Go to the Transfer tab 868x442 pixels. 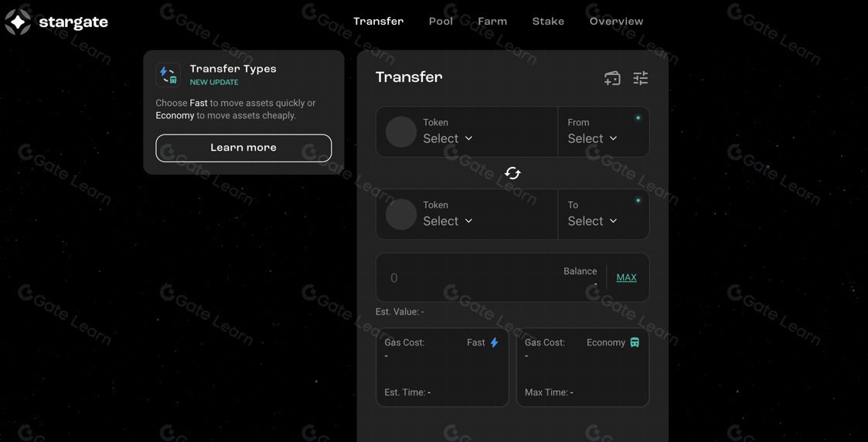click(379, 21)
